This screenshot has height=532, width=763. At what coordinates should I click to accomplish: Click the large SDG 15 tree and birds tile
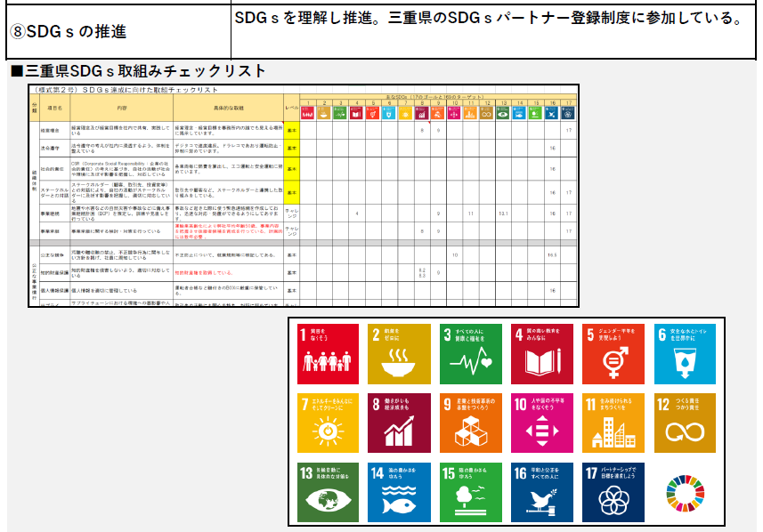click(x=471, y=492)
